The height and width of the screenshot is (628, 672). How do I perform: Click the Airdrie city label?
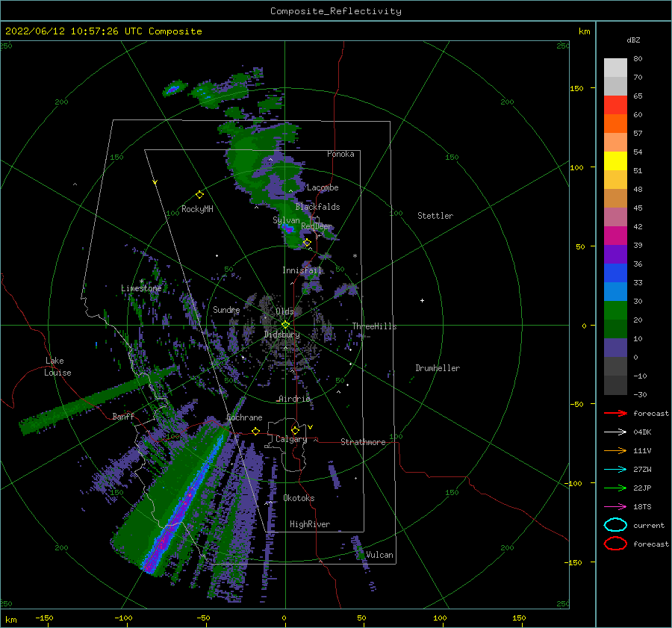coord(294,399)
